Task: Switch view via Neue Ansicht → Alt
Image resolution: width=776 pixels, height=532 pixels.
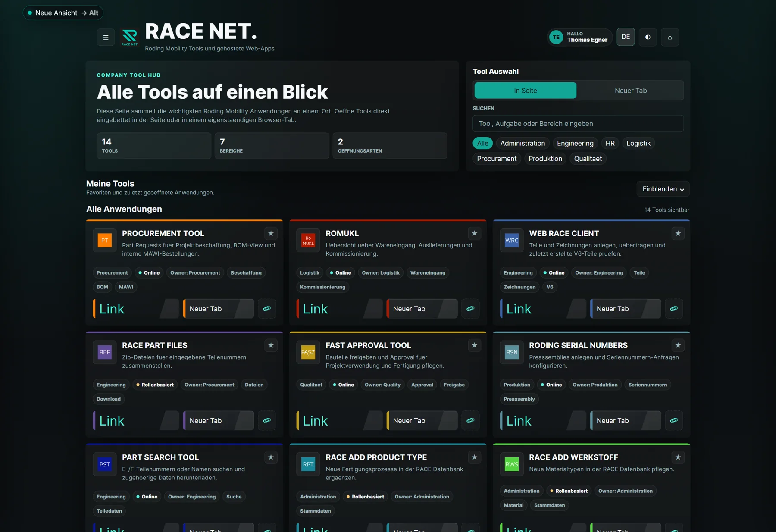Action: [63, 13]
